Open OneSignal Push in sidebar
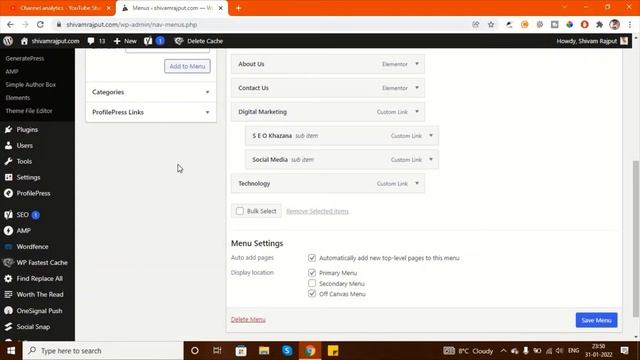Viewport: 640px width, 360px height. tap(39, 311)
